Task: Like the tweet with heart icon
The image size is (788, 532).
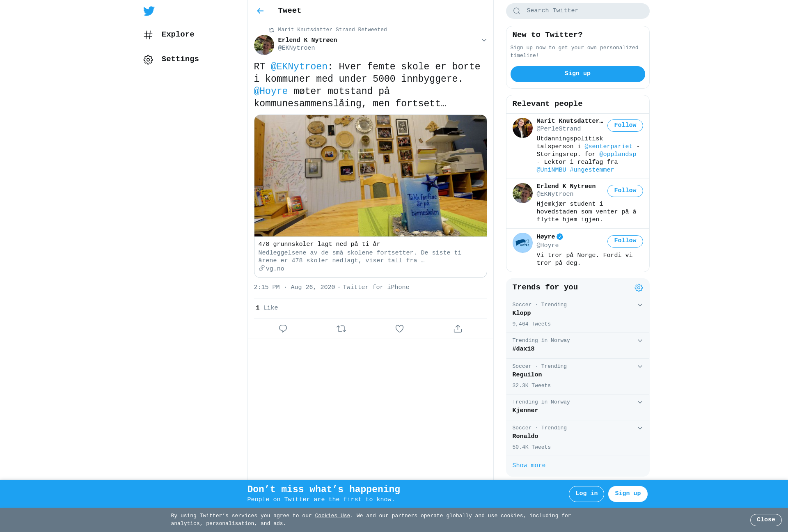Action: click(399, 329)
